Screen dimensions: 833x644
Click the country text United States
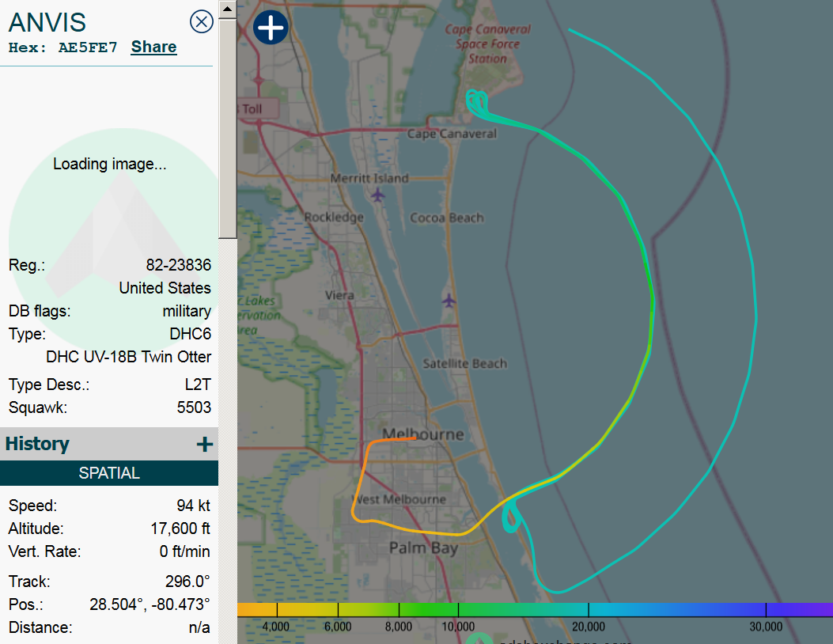coord(165,288)
